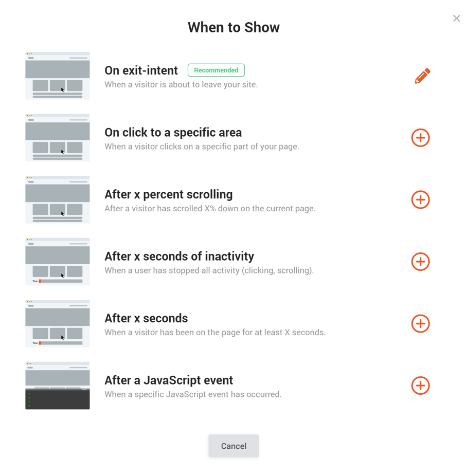Open the exit-intent preview thumbnail
The width and height of the screenshot is (466, 476).
click(x=57, y=76)
